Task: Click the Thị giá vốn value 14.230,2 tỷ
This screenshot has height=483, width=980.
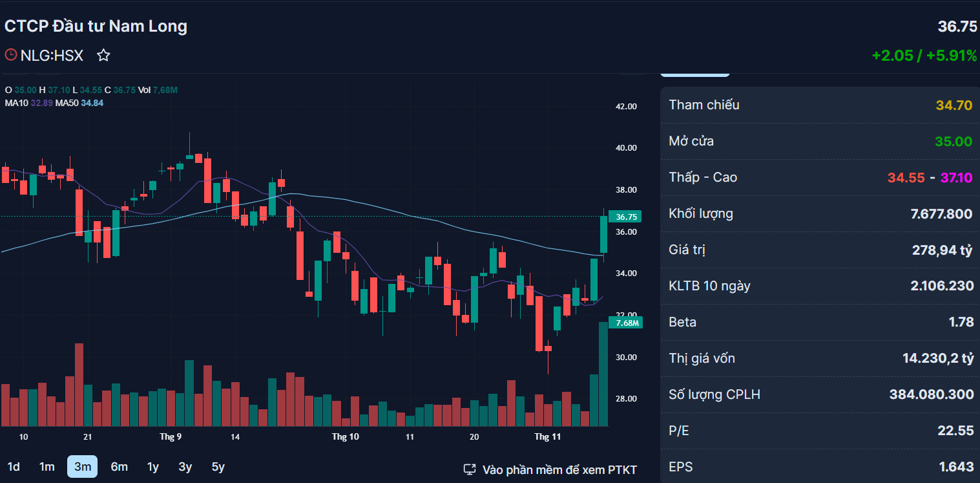Action: point(937,359)
